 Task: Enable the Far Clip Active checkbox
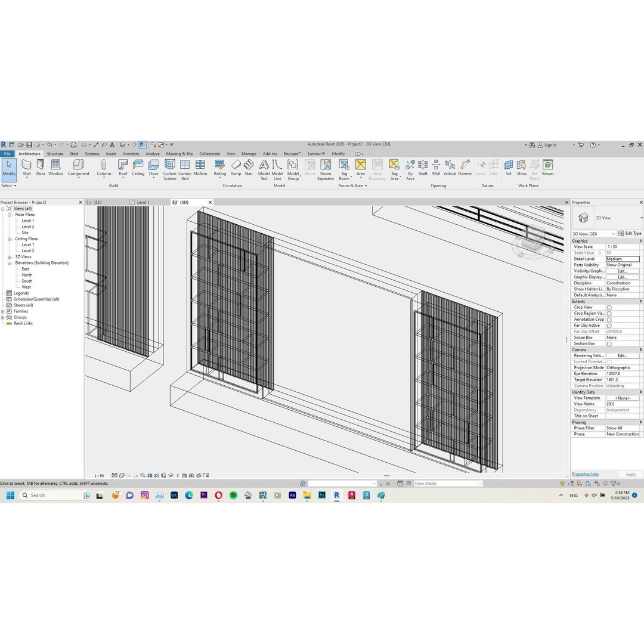609,326
